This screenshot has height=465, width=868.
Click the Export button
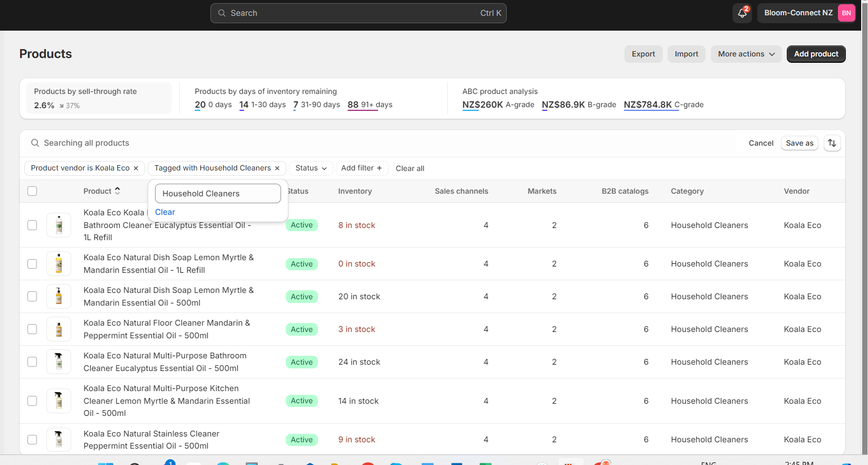pyautogui.click(x=643, y=54)
